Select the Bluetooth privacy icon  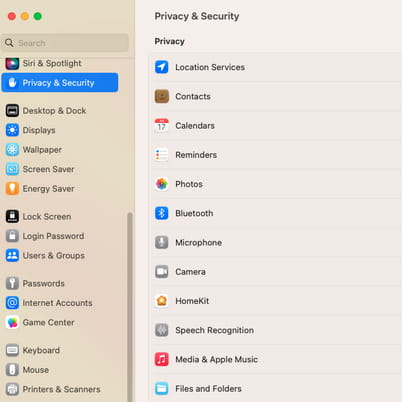coord(162,213)
